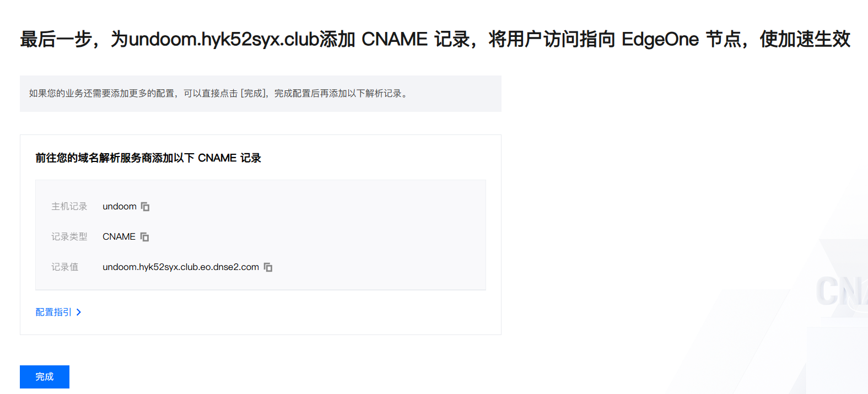Click the record value undoom.hyk52syx.club.eo.dnse2.com text

point(181,267)
